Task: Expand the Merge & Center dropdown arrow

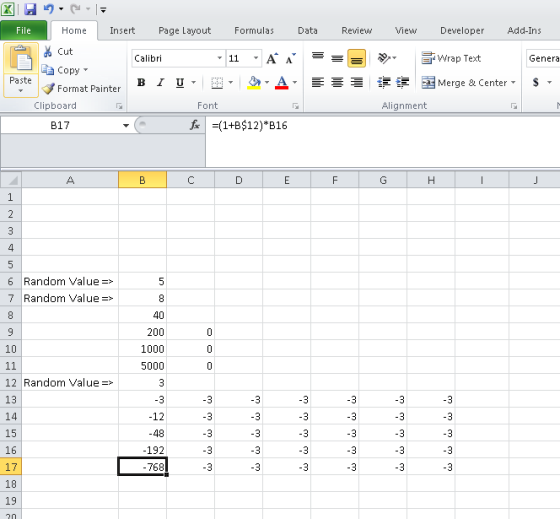Action: tap(513, 83)
